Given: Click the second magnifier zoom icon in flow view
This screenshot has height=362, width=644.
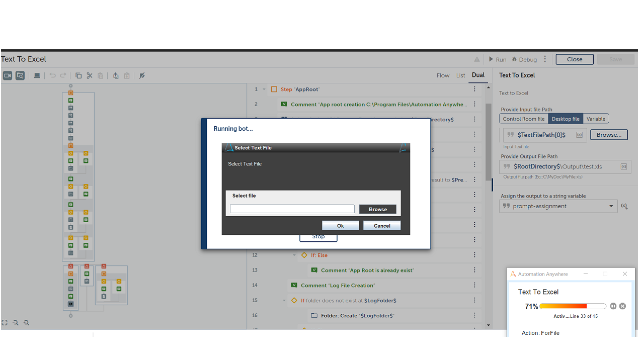Looking at the screenshot, I should [x=27, y=323].
